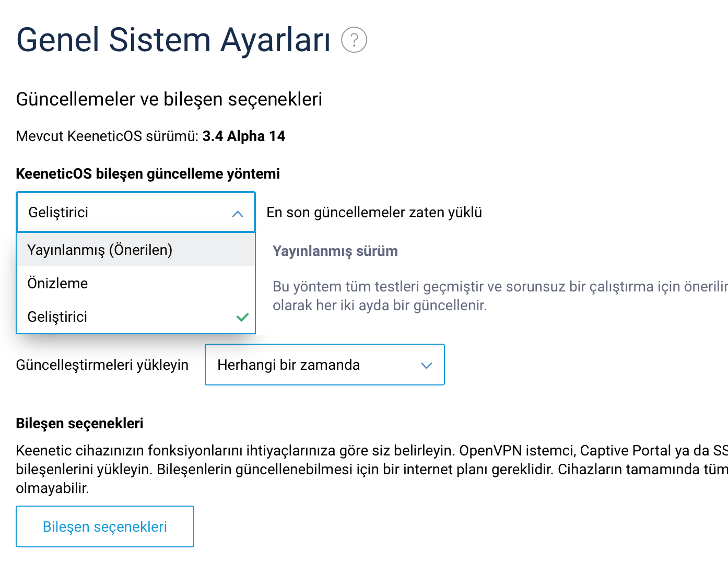The width and height of the screenshot is (728, 562).
Task: Open the Herhangi bir zamanda dropdown
Action: click(325, 365)
